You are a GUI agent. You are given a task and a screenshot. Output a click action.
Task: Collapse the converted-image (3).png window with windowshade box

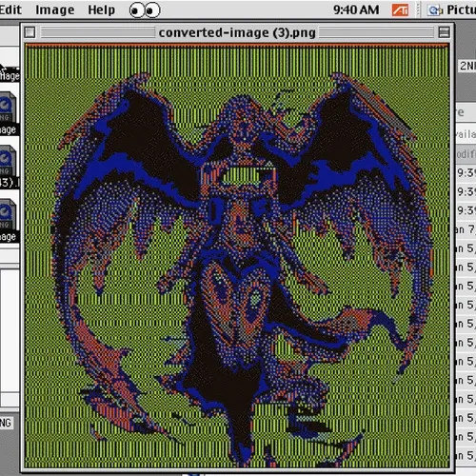(x=444, y=32)
